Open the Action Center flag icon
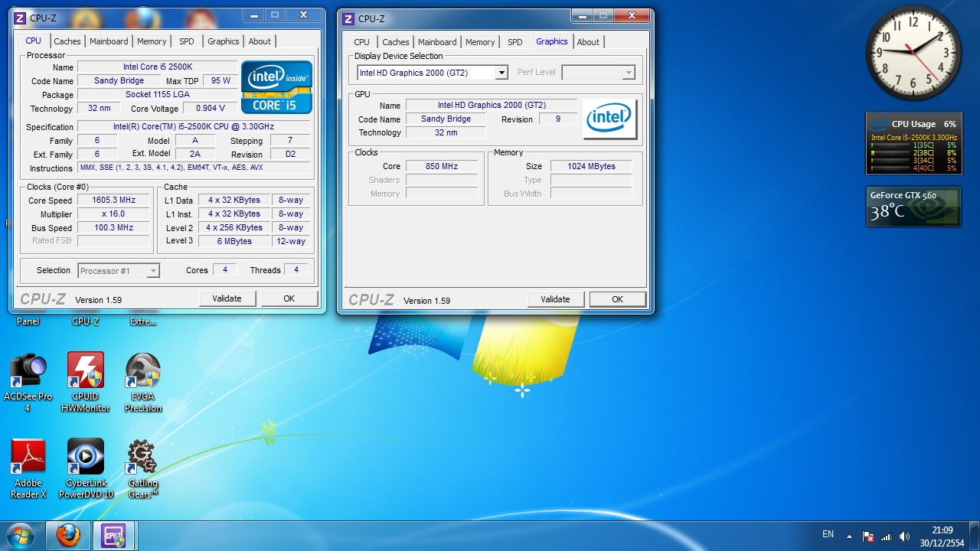Viewport: 980px width, 551px height. pos(868,536)
